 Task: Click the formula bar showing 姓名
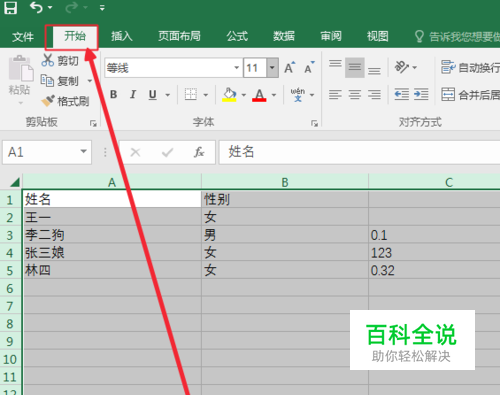tap(359, 152)
